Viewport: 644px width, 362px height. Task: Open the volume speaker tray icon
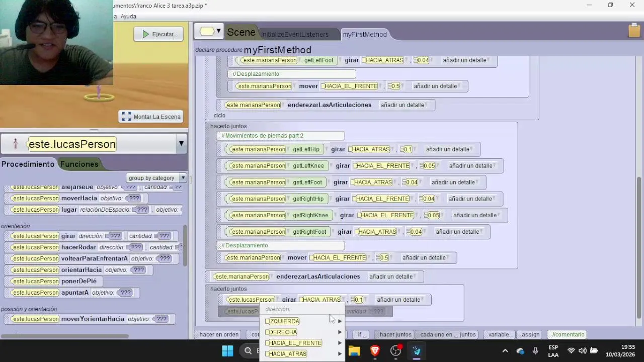[x=582, y=351]
